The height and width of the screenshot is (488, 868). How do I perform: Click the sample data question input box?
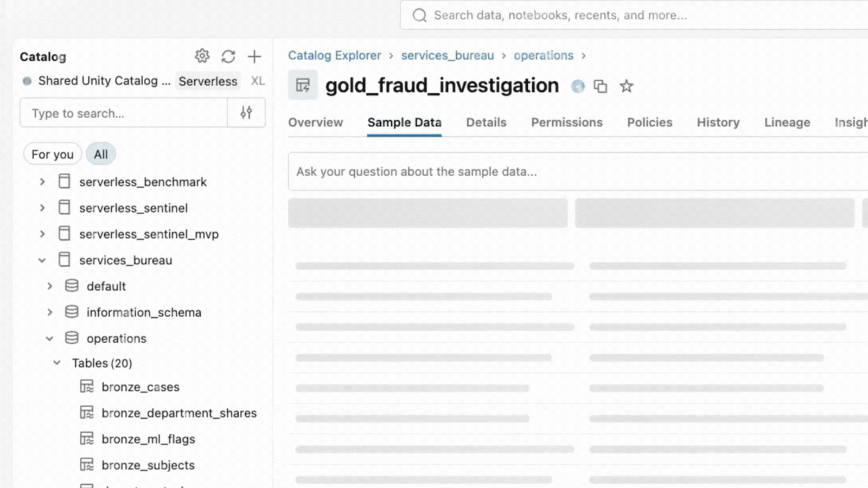[x=575, y=172]
